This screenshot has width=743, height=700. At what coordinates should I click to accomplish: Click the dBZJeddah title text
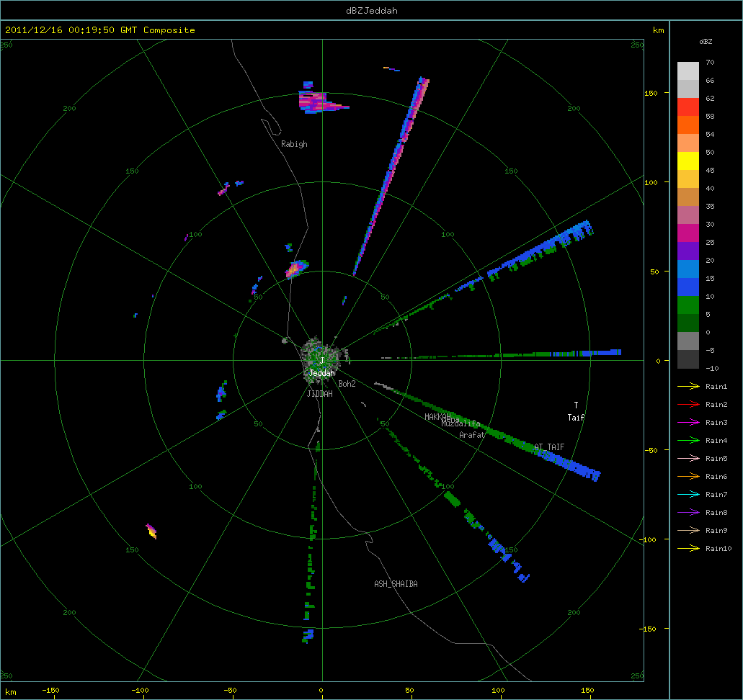point(372,10)
